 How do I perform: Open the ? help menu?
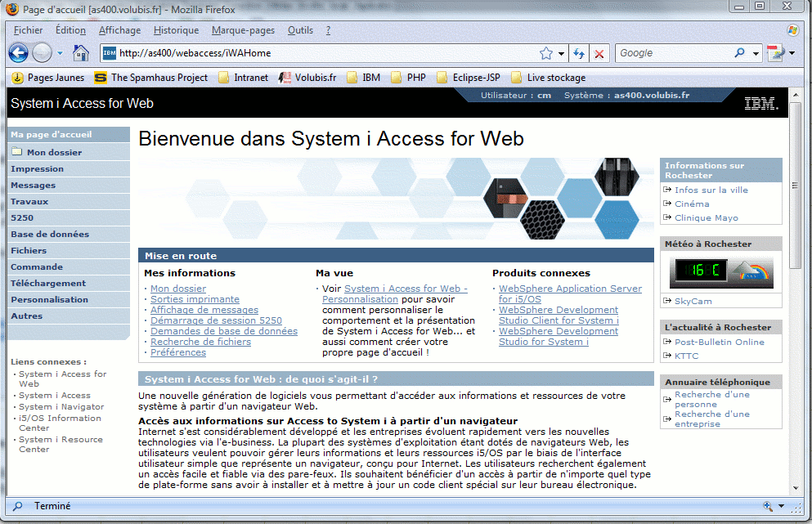point(329,30)
